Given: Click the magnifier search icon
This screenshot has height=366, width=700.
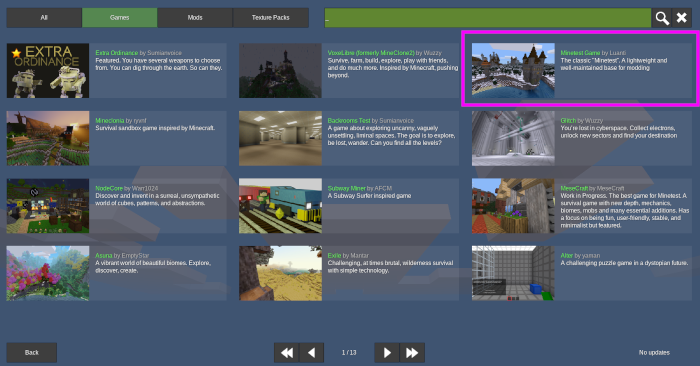Looking at the screenshot, I should [x=662, y=18].
